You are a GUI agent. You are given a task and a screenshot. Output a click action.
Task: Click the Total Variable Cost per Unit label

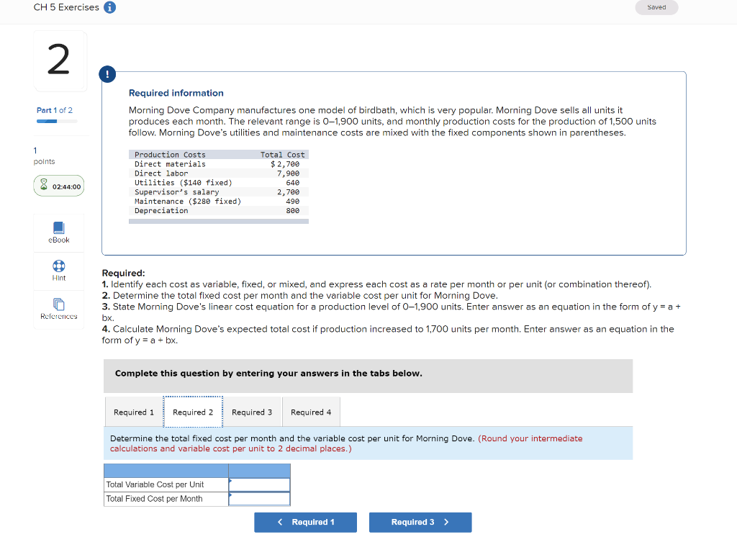click(x=155, y=484)
